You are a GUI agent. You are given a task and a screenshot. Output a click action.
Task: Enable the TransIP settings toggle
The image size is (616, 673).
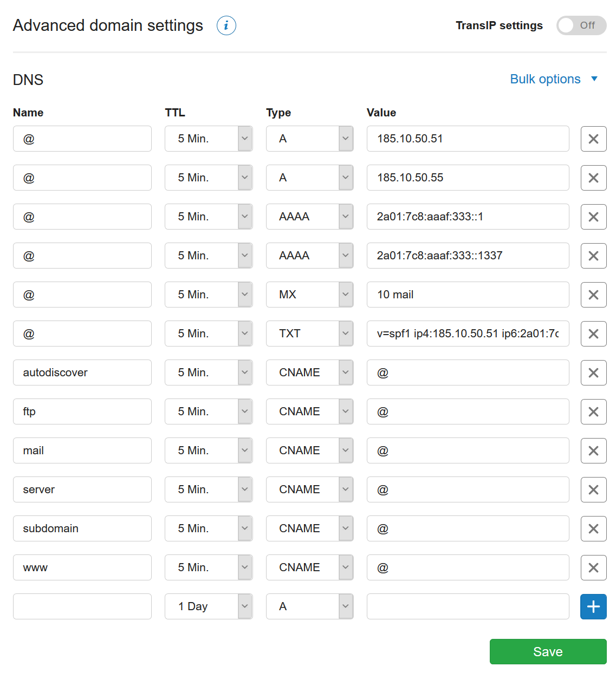pyautogui.click(x=581, y=25)
